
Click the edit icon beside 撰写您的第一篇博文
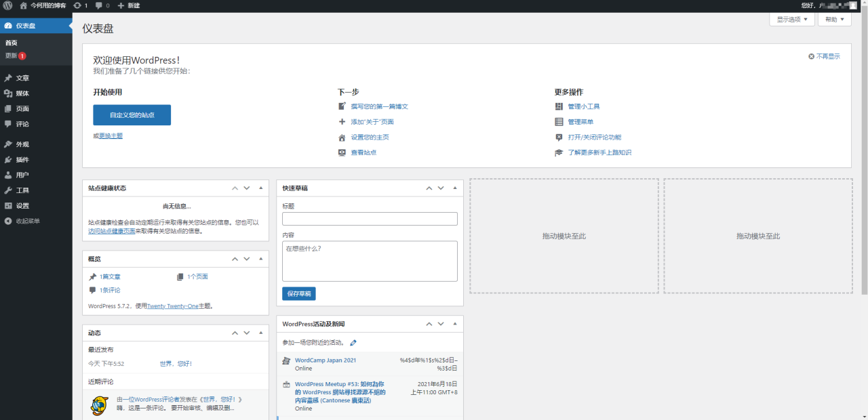(x=342, y=106)
